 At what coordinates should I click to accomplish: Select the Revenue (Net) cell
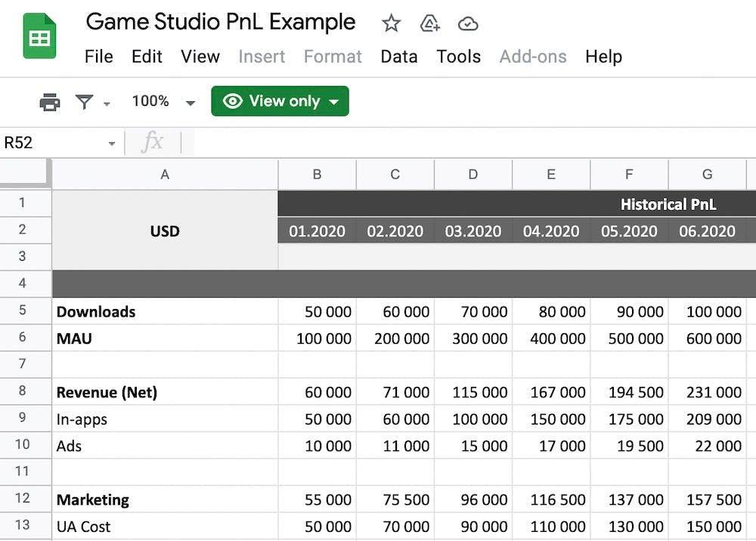[x=165, y=391]
